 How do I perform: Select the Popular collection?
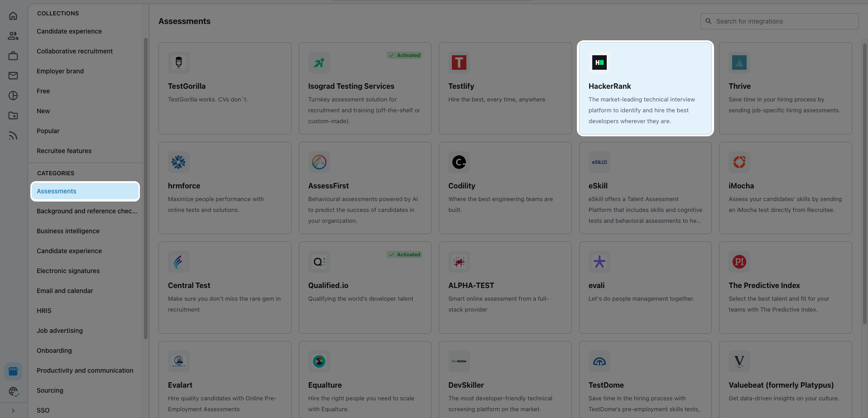pos(48,131)
